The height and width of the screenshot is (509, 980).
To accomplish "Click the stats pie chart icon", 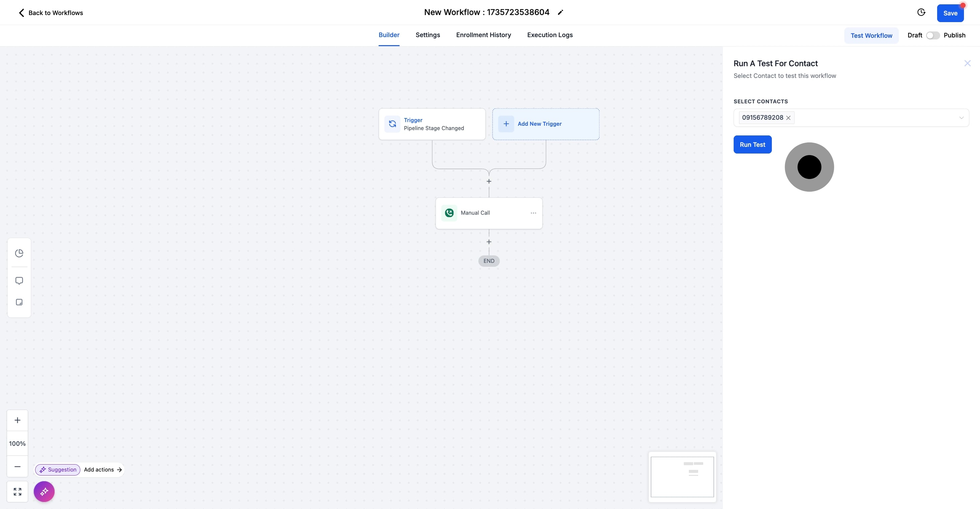I will point(19,253).
